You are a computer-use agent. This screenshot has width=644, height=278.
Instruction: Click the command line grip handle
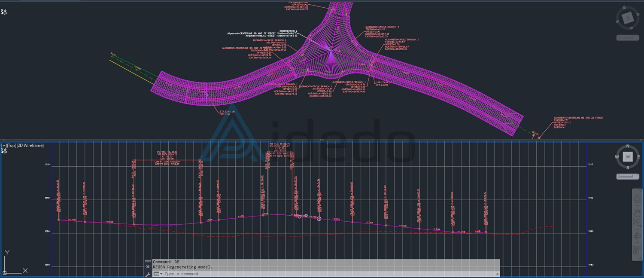click(148, 261)
